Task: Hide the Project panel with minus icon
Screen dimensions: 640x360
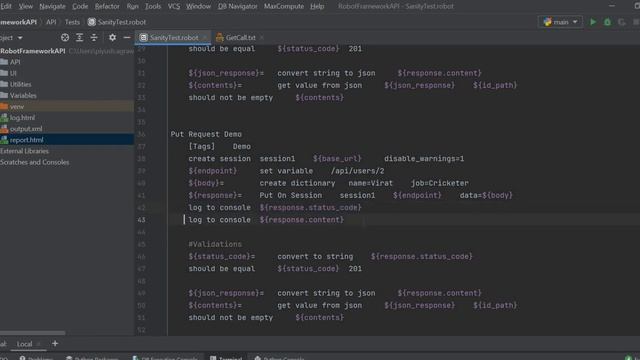Action: [x=127, y=38]
